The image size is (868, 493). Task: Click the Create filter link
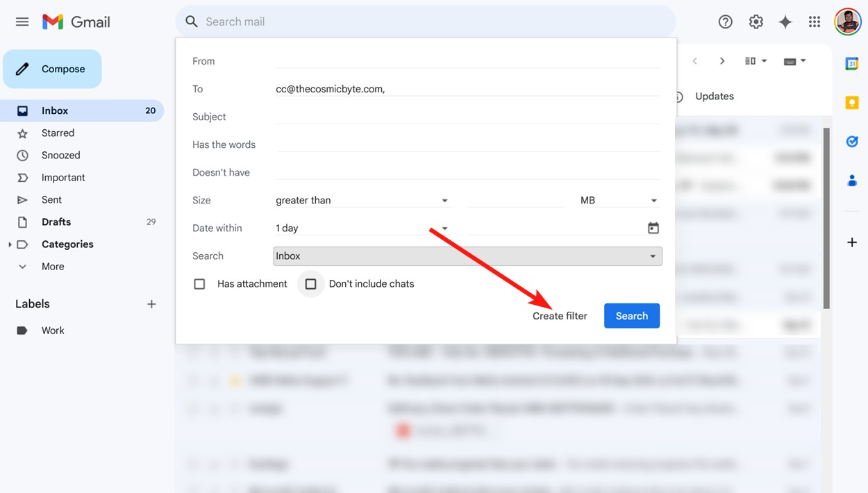point(560,315)
